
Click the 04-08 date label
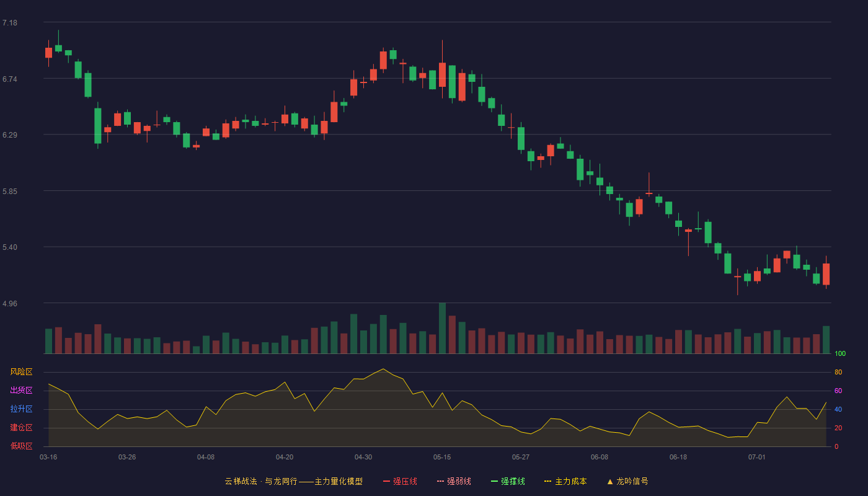pyautogui.click(x=206, y=457)
